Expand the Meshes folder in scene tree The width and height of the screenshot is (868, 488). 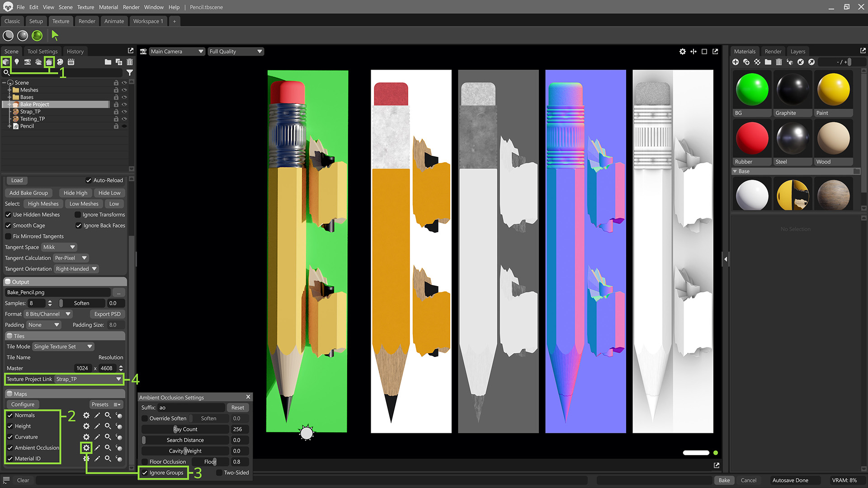pyautogui.click(x=9, y=90)
